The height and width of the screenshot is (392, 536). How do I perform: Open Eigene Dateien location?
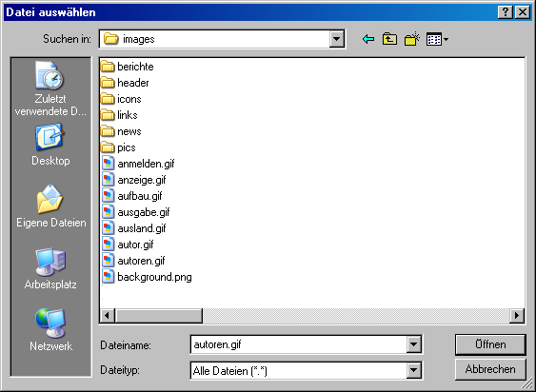[x=50, y=206]
